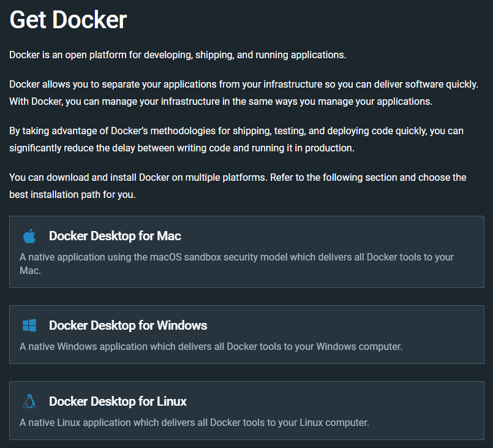Open the Docker Desktop for Windows link
Viewport: 493px width, 448px height.
coord(128,325)
